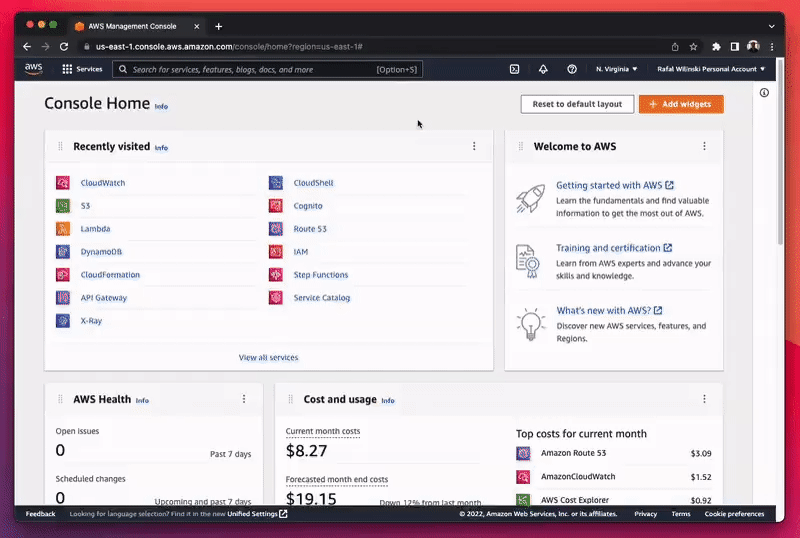
Task: Open the Lambda text link
Action: pos(95,229)
